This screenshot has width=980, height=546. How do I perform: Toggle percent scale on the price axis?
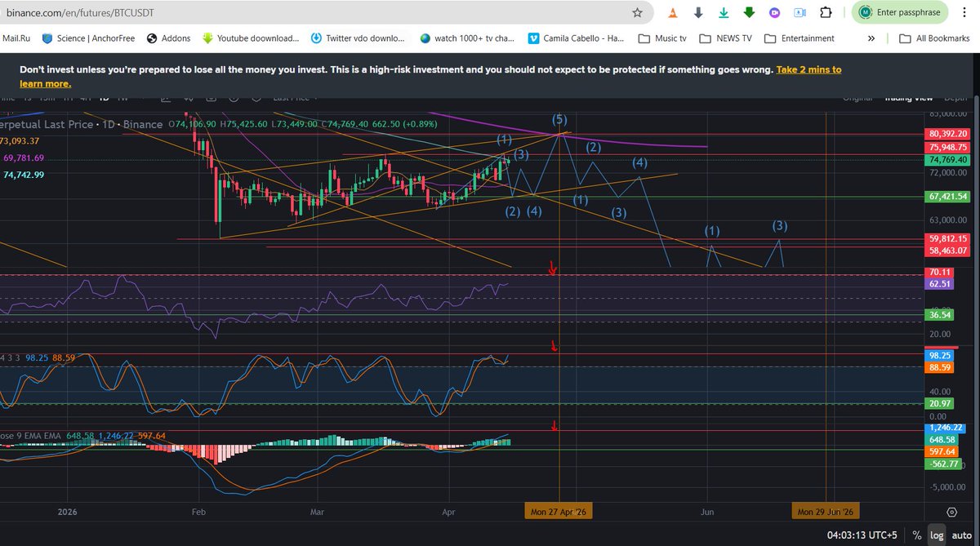[x=917, y=535]
